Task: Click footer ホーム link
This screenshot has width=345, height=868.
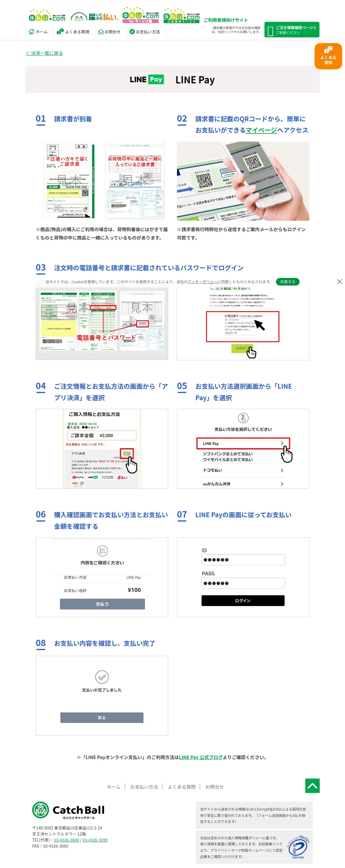Action: (x=113, y=787)
